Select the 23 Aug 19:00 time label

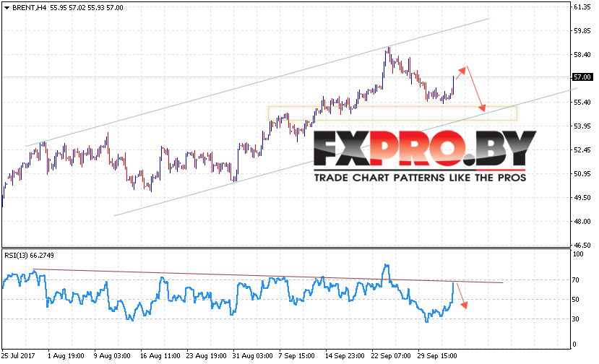(206, 355)
